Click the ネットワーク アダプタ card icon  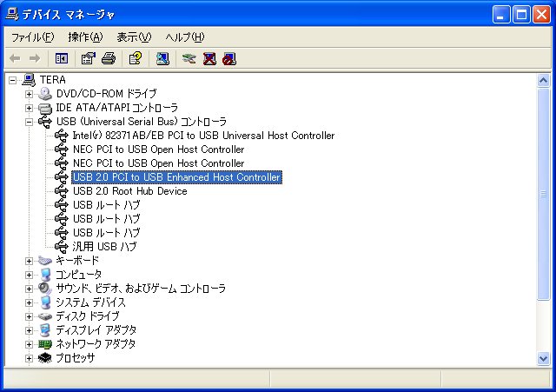(x=45, y=344)
